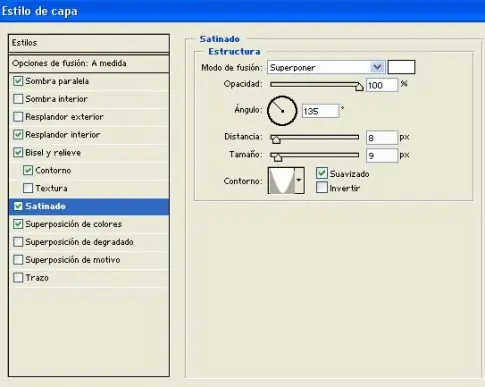Uncheck the Suavizado checkbox
This screenshot has height=387, width=485.
(322, 173)
